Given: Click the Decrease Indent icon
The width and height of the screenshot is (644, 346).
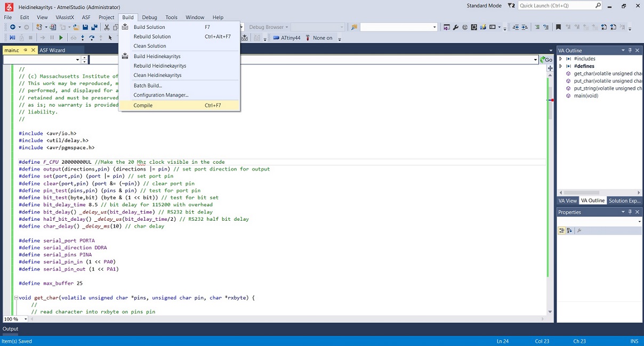Looking at the screenshot, I should click(x=516, y=27).
